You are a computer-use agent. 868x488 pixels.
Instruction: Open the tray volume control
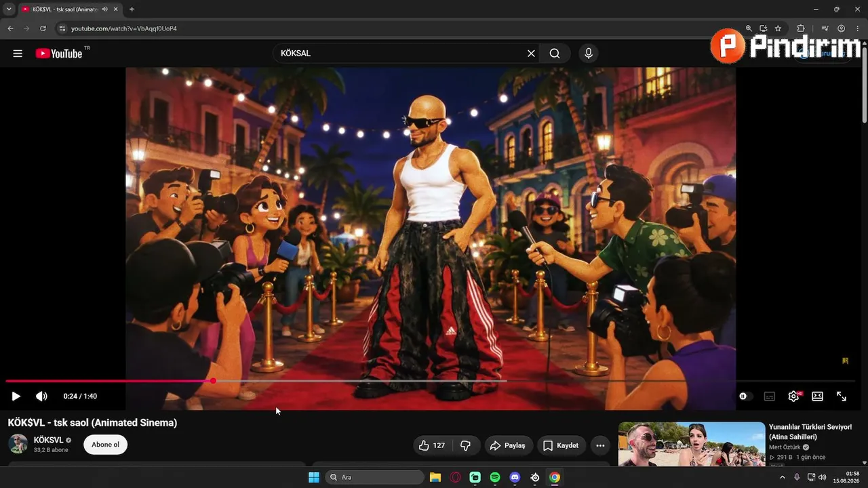coord(823,477)
